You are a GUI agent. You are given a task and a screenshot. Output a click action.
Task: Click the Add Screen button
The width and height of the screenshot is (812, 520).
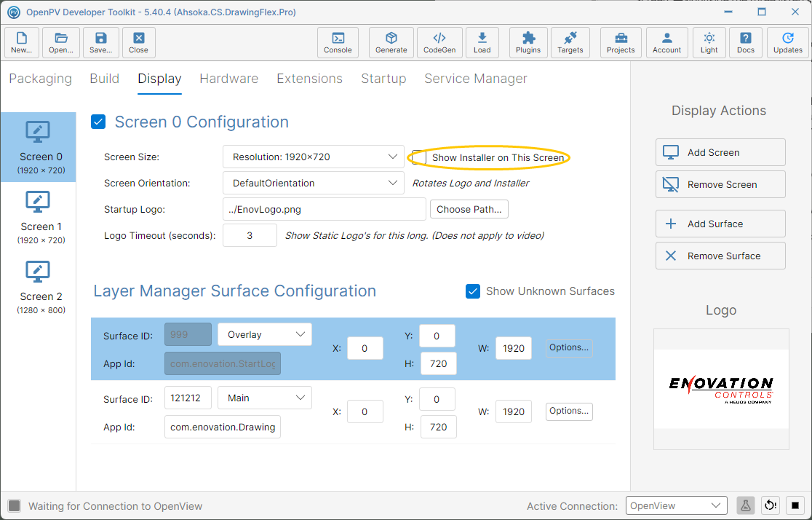coord(720,152)
